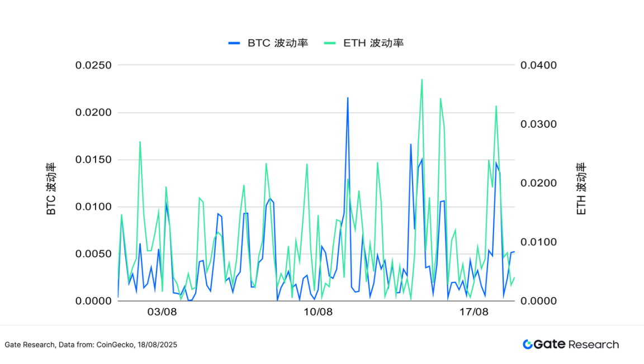Click the green ETH legend line marker
Screen dimensions: 644x364
pos(330,43)
